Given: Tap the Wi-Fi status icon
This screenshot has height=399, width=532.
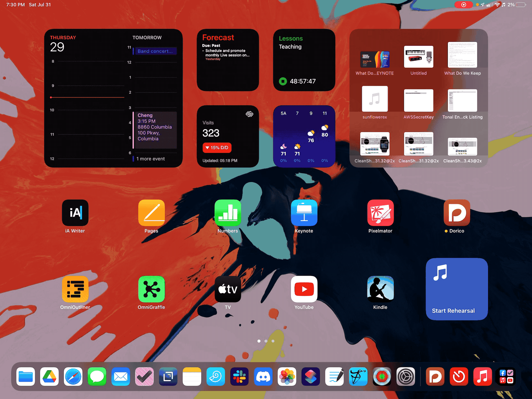Looking at the screenshot, I should click(497, 5).
